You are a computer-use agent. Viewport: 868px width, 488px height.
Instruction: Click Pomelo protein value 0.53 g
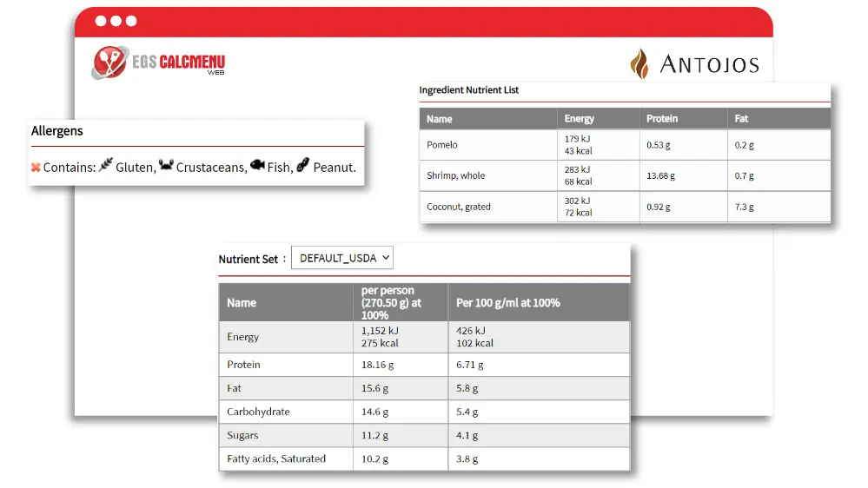click(659, 145)
